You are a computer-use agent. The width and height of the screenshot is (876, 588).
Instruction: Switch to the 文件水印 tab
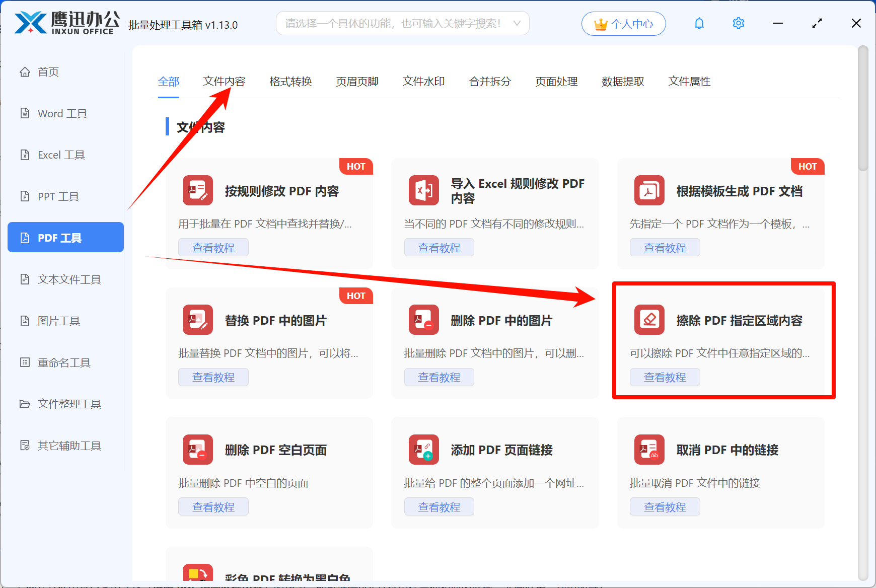[423, 82]
